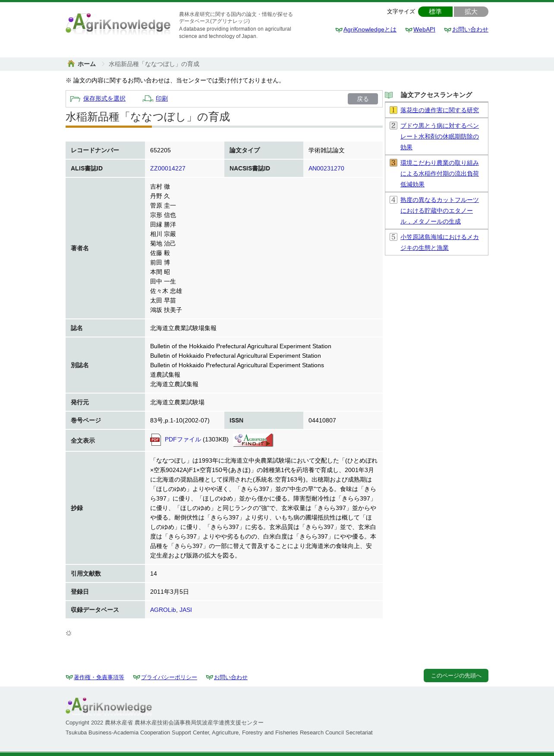Image resolution: width=554 pixels, height=756 pixels.
Task: Go to ホーム in breadcrumb
Action: click(87, 64)
